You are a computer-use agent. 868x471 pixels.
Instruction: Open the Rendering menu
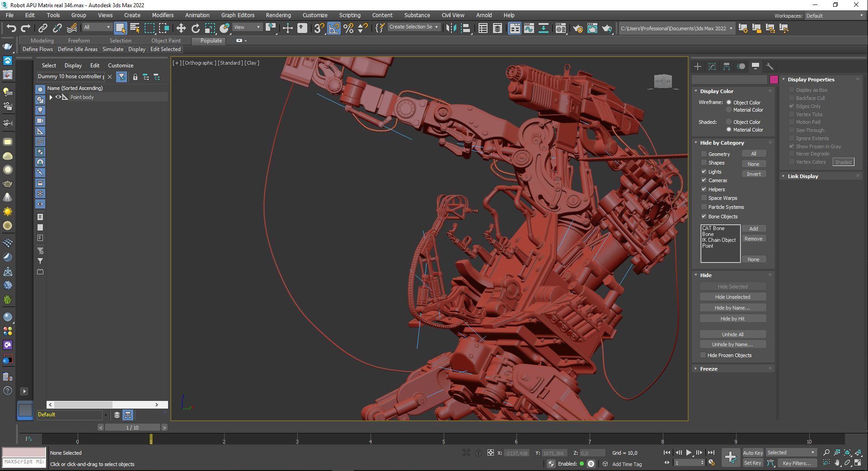coord(278,15)
